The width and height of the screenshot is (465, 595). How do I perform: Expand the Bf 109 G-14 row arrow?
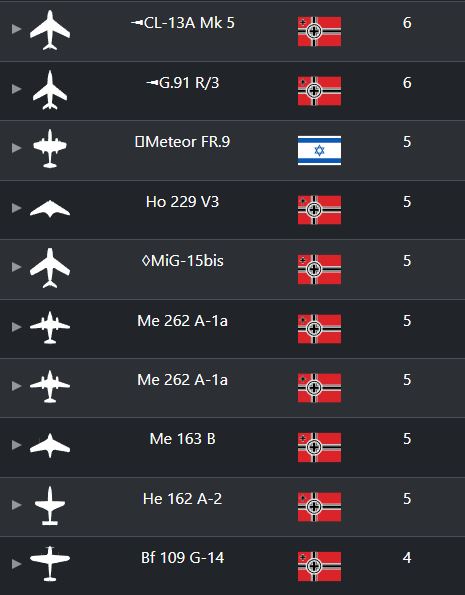click(x=16, y=564)
